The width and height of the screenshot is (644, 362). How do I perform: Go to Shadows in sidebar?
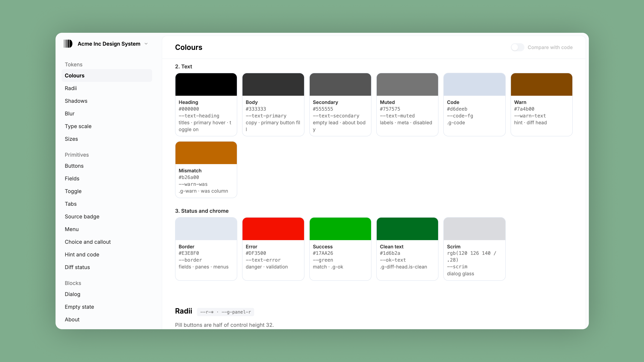pos(107,101)
